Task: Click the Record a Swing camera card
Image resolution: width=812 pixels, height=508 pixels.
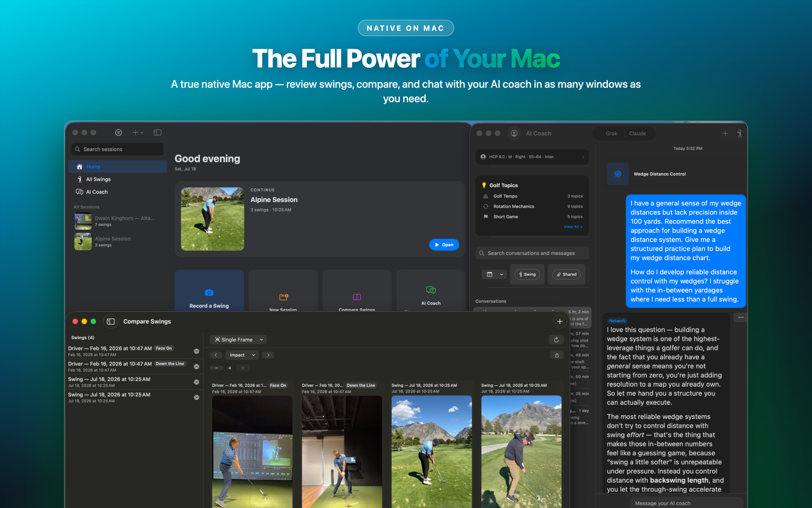Action: [209, 291]
